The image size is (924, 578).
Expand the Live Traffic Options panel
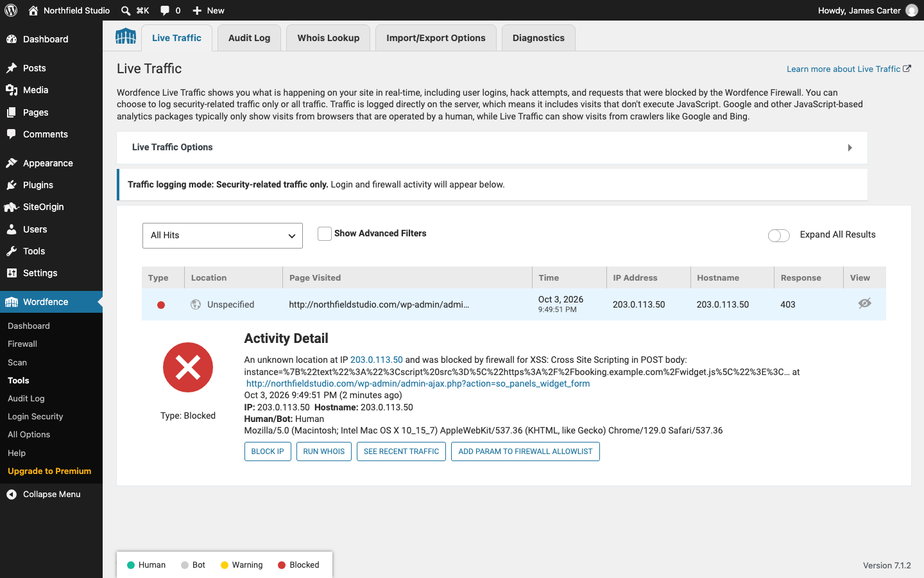pos(492,148)
